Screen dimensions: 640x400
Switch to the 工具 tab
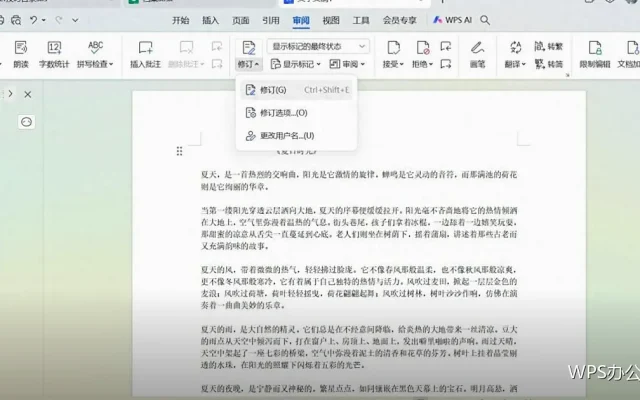coord(361,20)
